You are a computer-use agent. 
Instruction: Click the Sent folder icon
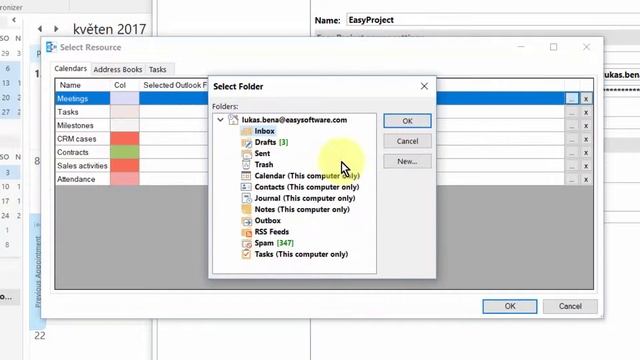[x=246, y=154]
